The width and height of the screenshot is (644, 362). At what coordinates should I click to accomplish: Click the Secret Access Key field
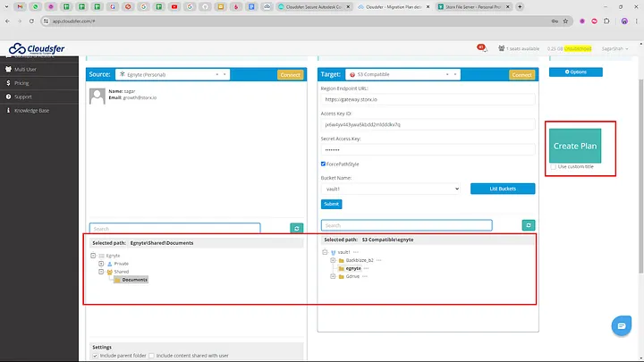[428, 150]
